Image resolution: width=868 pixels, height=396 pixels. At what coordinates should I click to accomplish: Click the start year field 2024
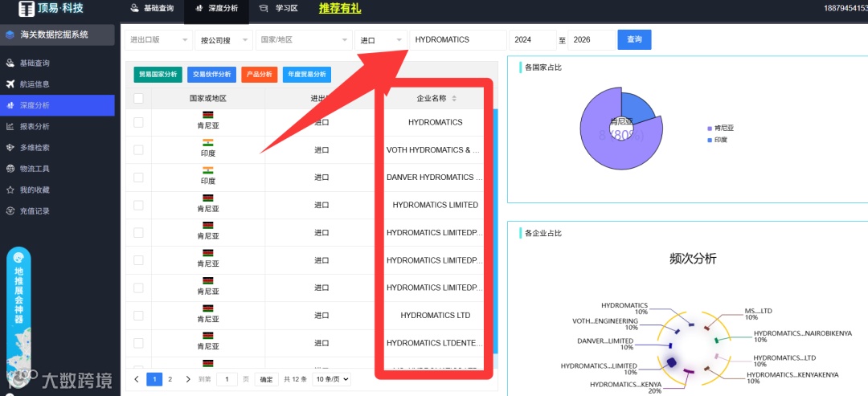[533, 40]
